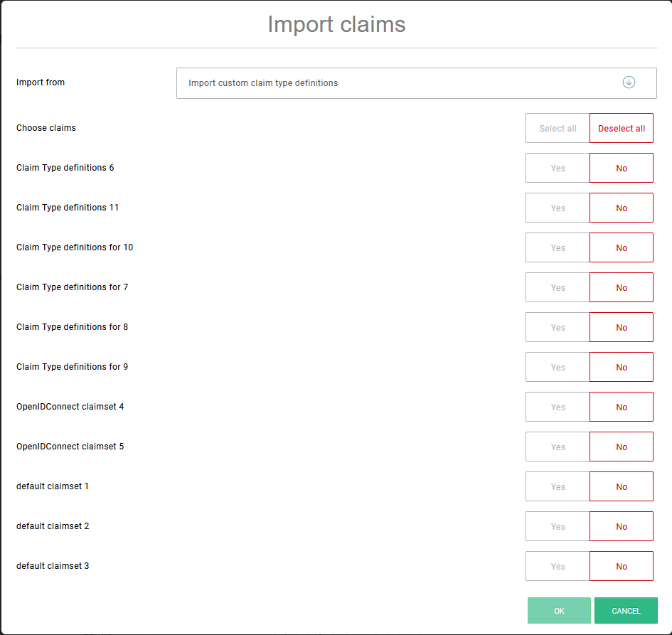Select Yes for Claim Type definitions for 8
This screenshot has width=672, height=635.
point(558,328)
